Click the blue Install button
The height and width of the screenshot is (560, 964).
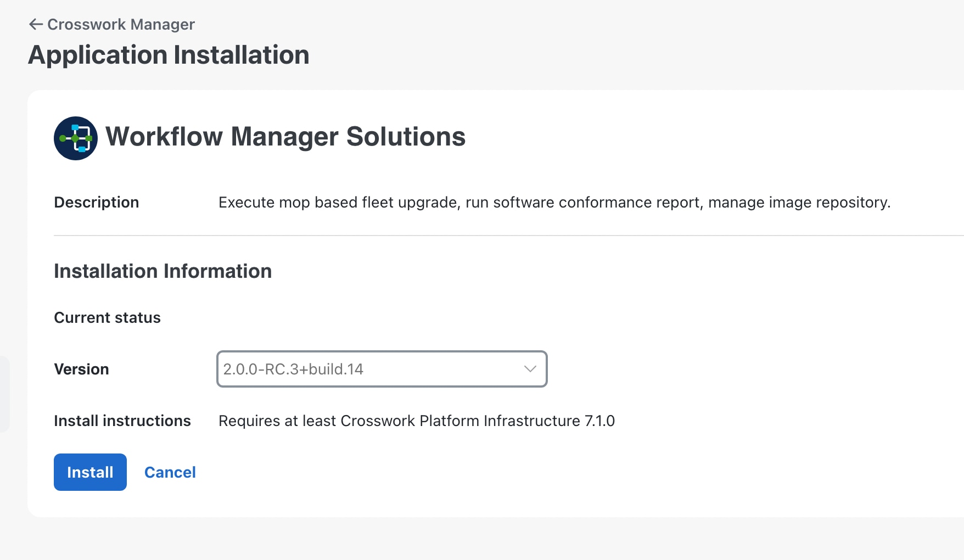pos(90,472)
